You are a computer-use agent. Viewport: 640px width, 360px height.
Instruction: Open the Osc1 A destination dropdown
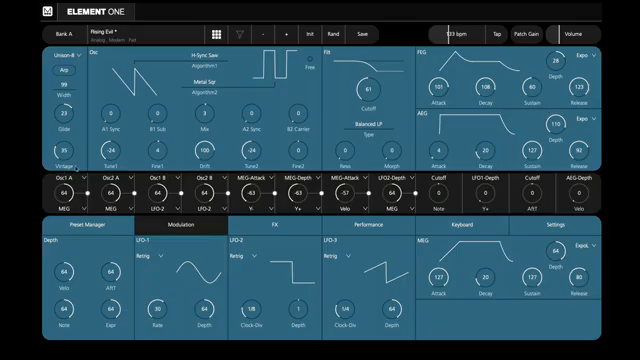pyautogui.click(x=71, y=178)
